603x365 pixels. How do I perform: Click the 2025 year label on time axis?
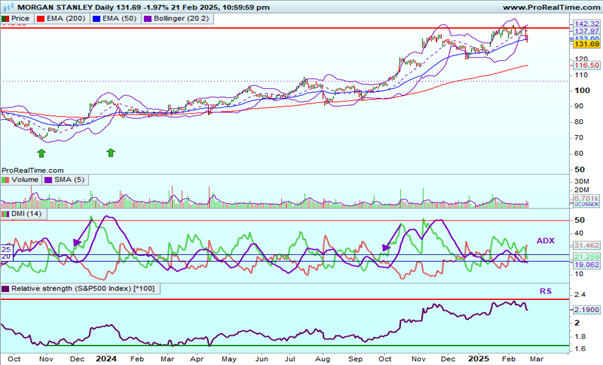tap(479, 359)
